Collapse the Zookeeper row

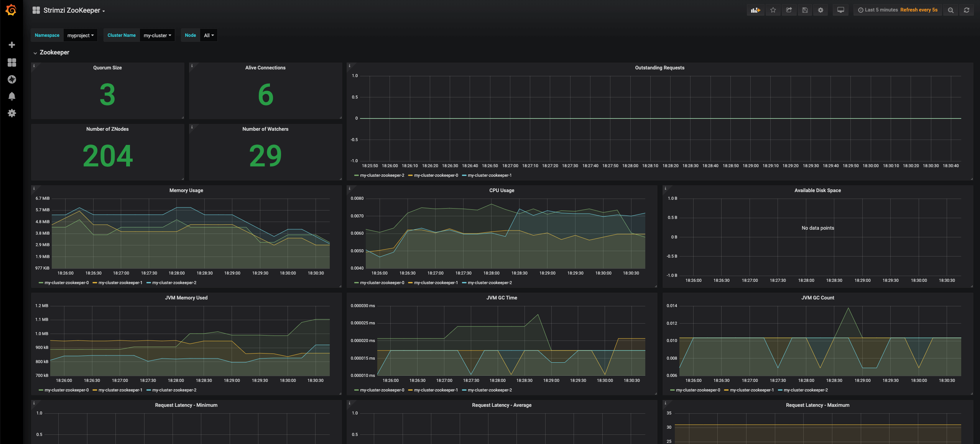[51, 52]
